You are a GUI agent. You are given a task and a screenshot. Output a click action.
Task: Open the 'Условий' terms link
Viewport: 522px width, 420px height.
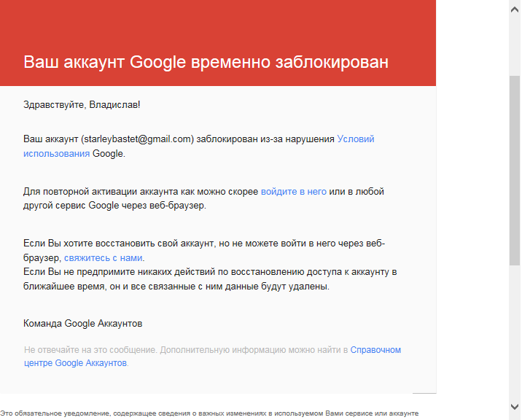[x=356, y=139]
